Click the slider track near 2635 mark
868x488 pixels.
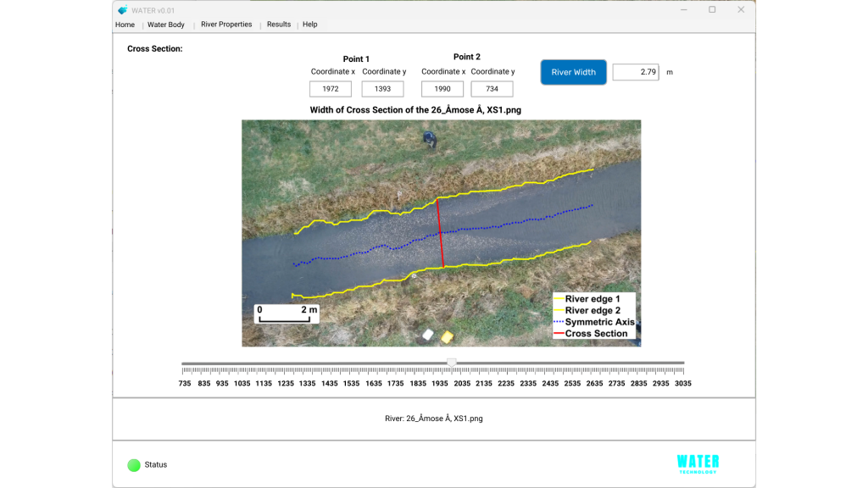[595, 363]
